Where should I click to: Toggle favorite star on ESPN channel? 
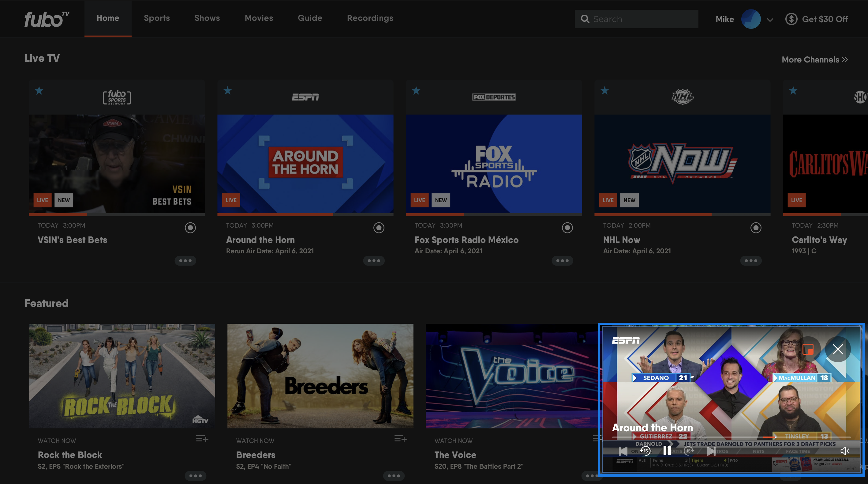coord(228,90)
